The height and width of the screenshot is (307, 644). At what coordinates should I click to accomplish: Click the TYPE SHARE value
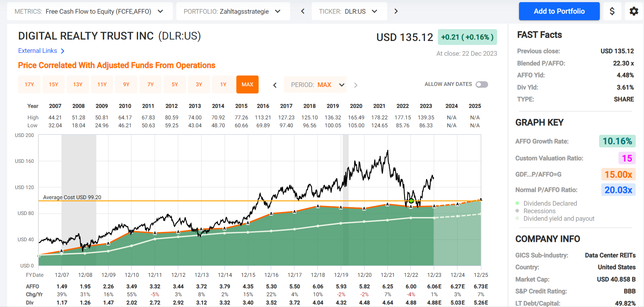pyautogui.click(x=624, y=99)
